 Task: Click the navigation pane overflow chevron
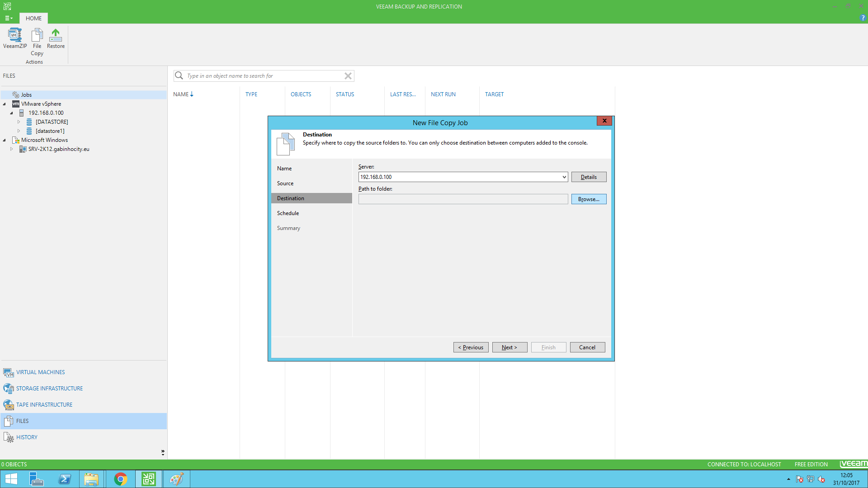[x=163, y=452]
